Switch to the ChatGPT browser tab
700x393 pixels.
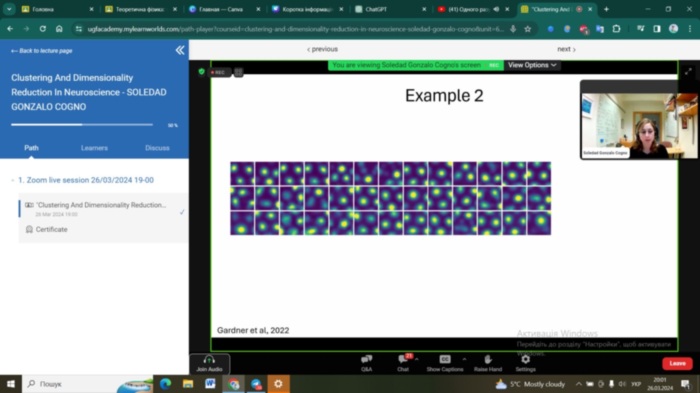[x=376, y=9]
